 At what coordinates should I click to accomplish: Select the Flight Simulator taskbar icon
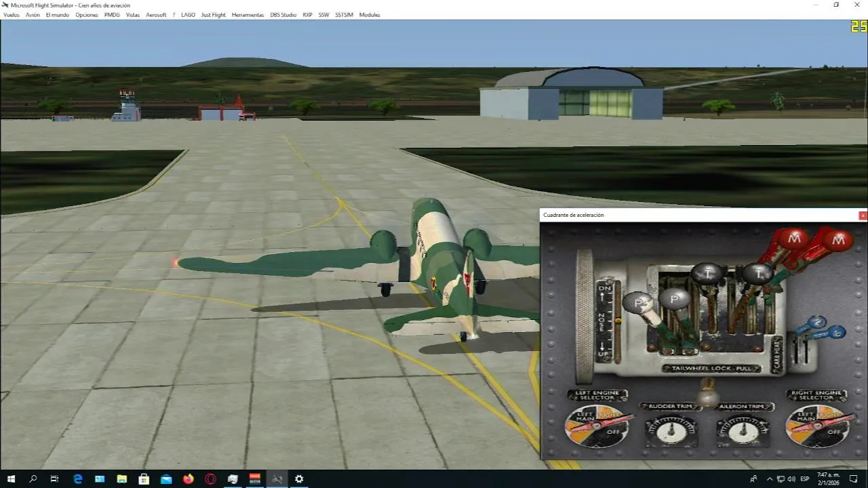tap(277, 479)
